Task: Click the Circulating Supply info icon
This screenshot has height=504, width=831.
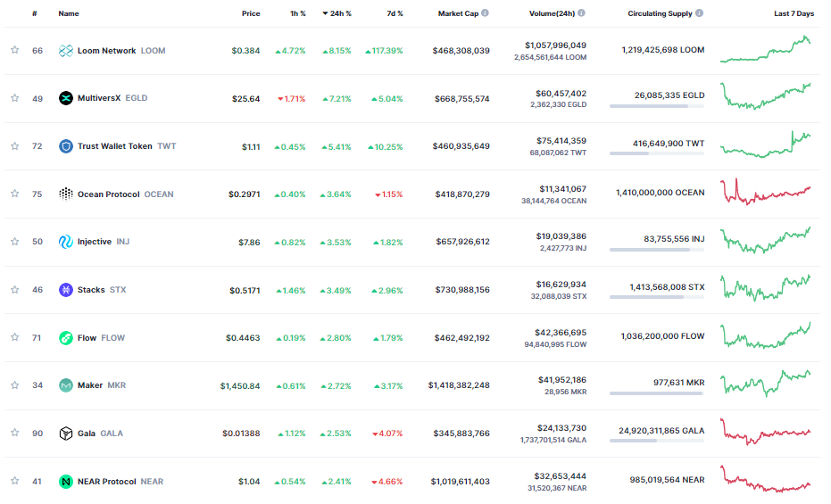Action: pyautogui.click(x=700, y=13)
